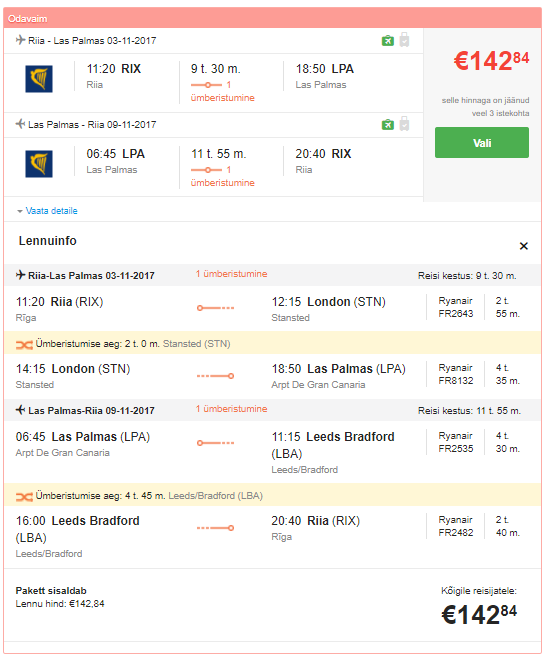Image resolution: width=547 pixels, height=659 pixels.
Task: Click airplane icon next to Riia - Las Palmas 03-11-2017
Action: coord(20,40)
